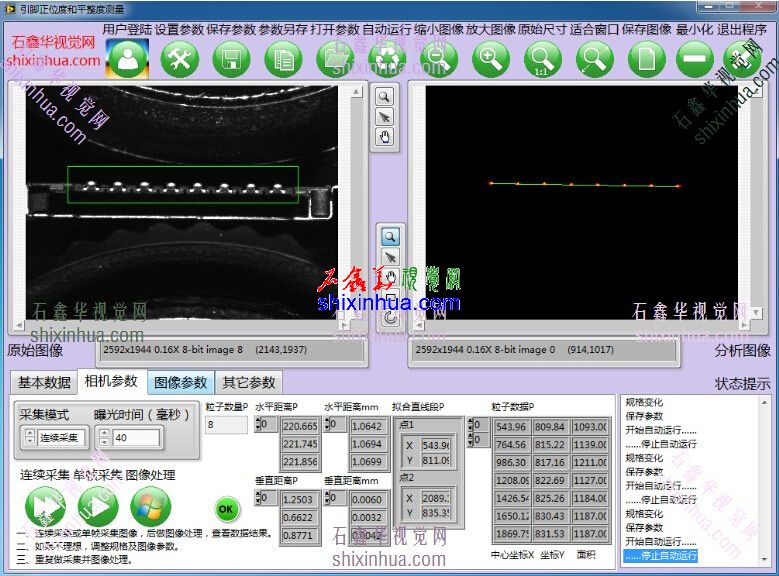Image resolution: width=779 pixels, height=576 pixels.
Task: Open the 基本数据 tab
Action: (44, 382)
